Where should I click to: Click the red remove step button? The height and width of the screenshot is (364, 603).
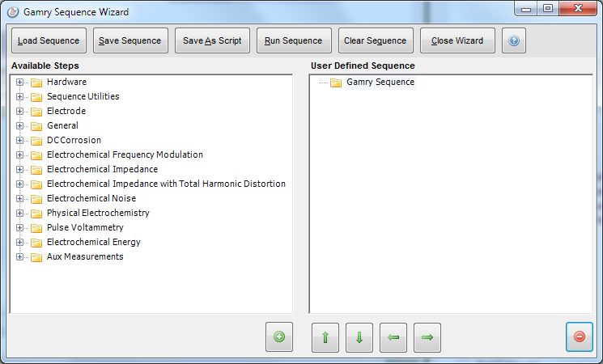coord(580,336)
